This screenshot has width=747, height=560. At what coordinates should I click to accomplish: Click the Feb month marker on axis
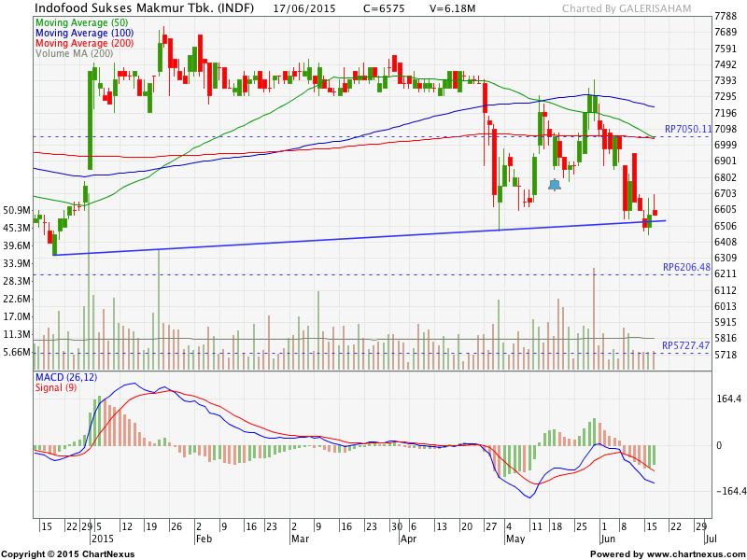click(204, 539)
